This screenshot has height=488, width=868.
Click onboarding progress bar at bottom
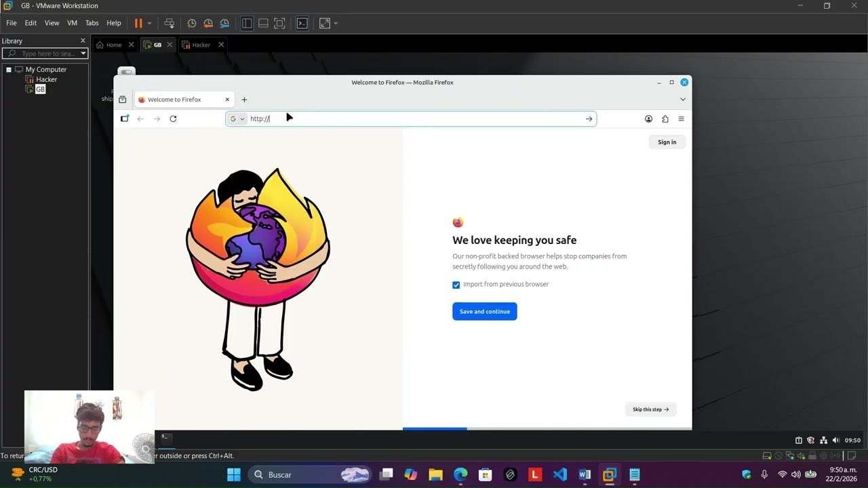click(547, 428)
